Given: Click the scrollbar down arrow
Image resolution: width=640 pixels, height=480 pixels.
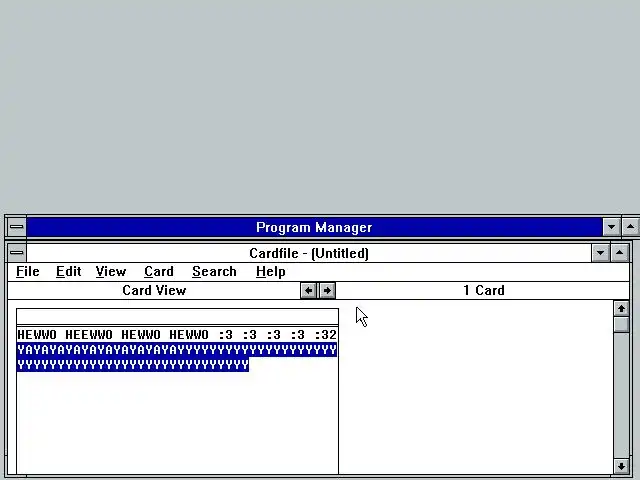Looking at the screenshot, I should pos(621,466).
